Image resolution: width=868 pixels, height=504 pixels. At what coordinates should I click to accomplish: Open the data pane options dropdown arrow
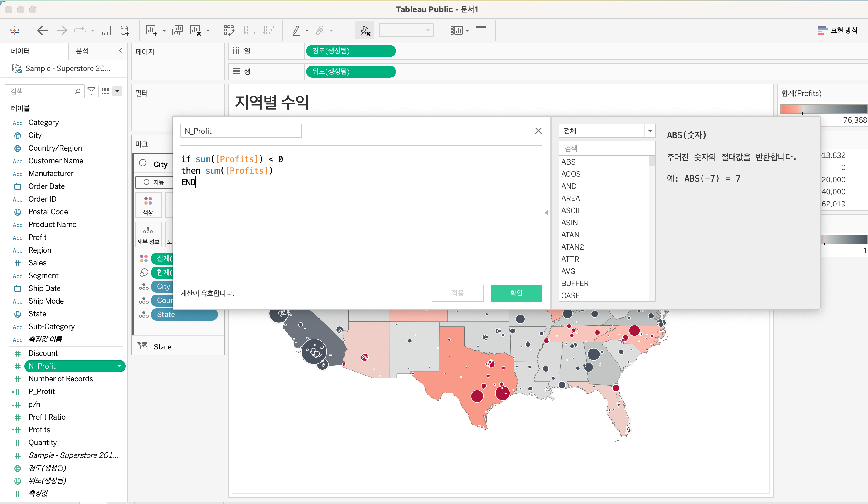[117, 91]
